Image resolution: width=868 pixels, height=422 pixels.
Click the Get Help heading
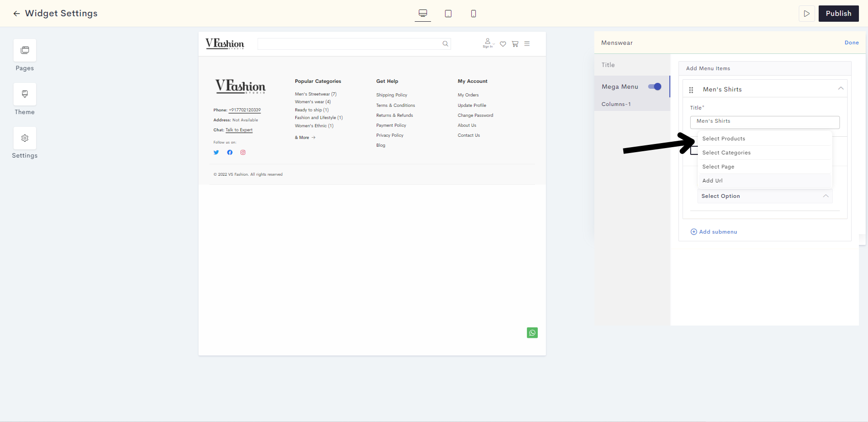[x=387, y=82]
